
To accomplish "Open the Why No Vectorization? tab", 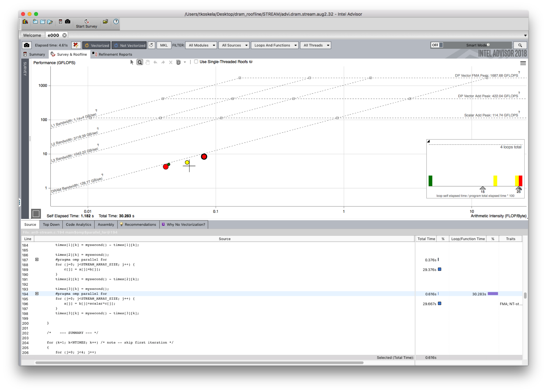I will click(184, 224).
